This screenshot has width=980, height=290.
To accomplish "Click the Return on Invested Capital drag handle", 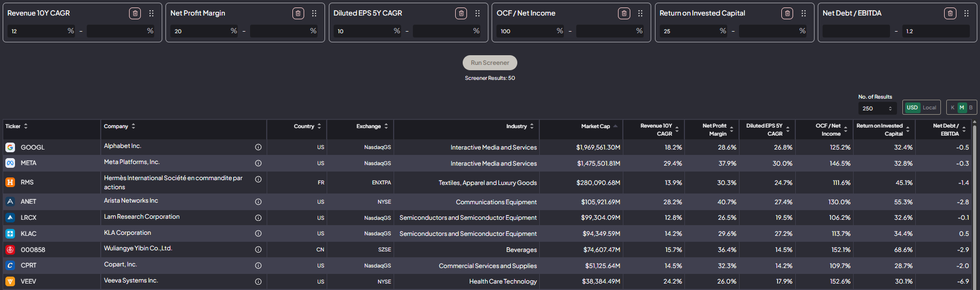I will pos(804,13).
